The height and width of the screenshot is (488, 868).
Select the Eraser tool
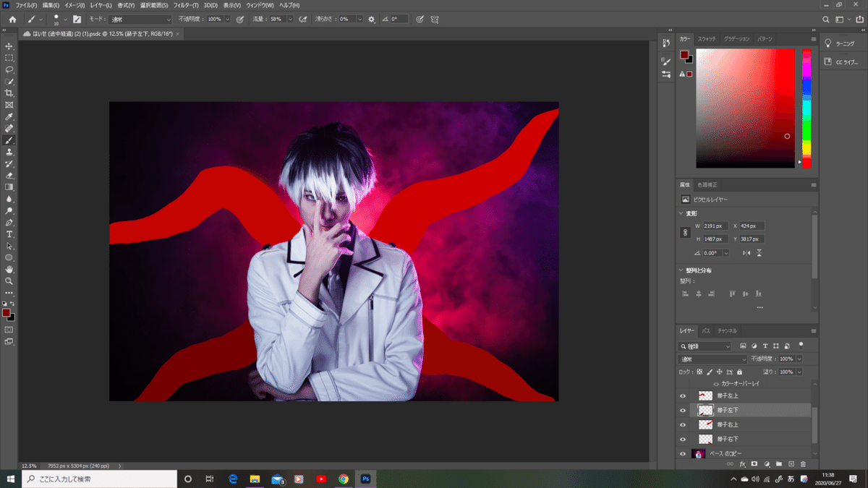tap(9, 175)
